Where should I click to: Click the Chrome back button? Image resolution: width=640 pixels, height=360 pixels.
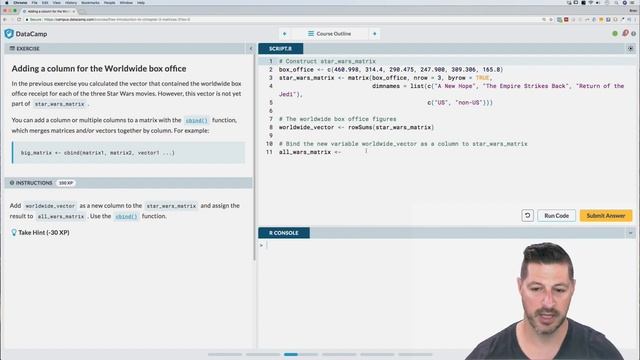point(5,20)
